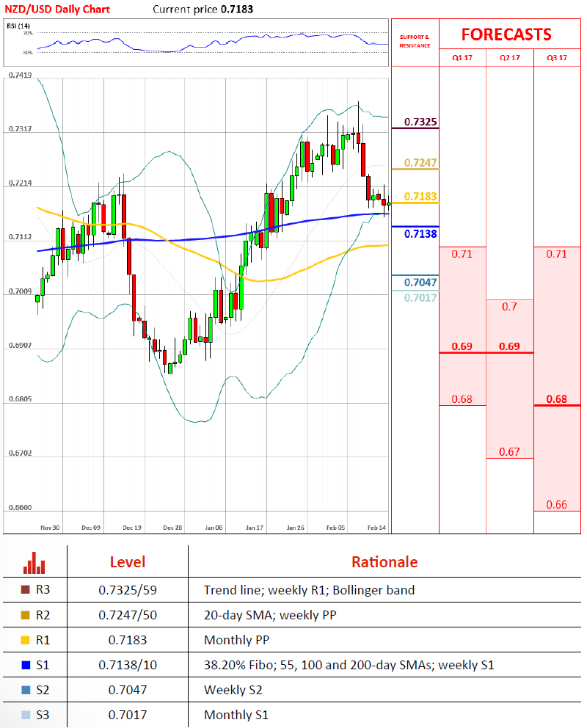Click the R2 gold color swatch

click(26, 615)
